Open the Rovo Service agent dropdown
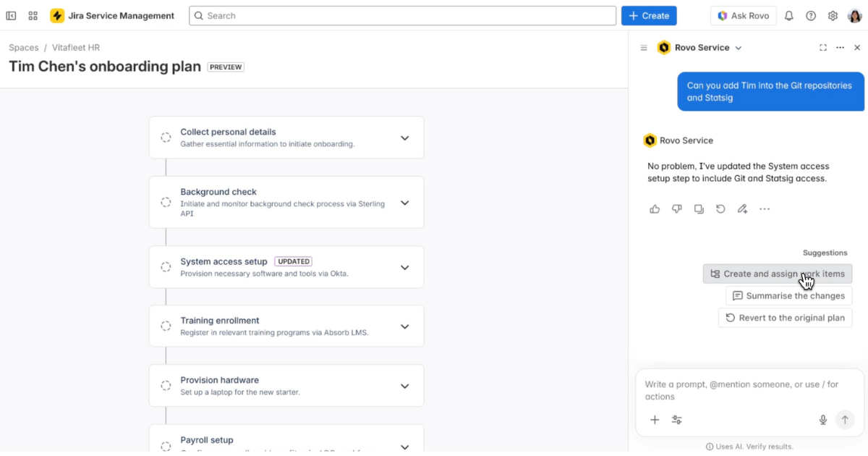This screenshot has height=456, width=868. 739,48
